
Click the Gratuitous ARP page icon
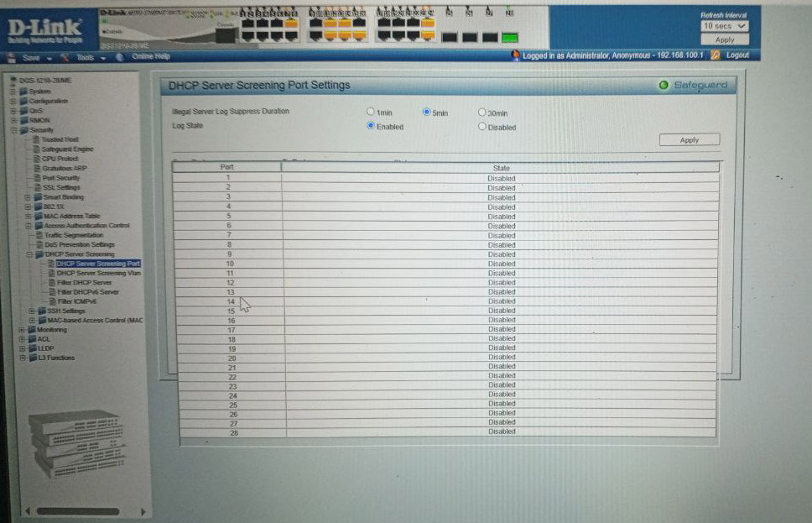click(x=37, y=168)
